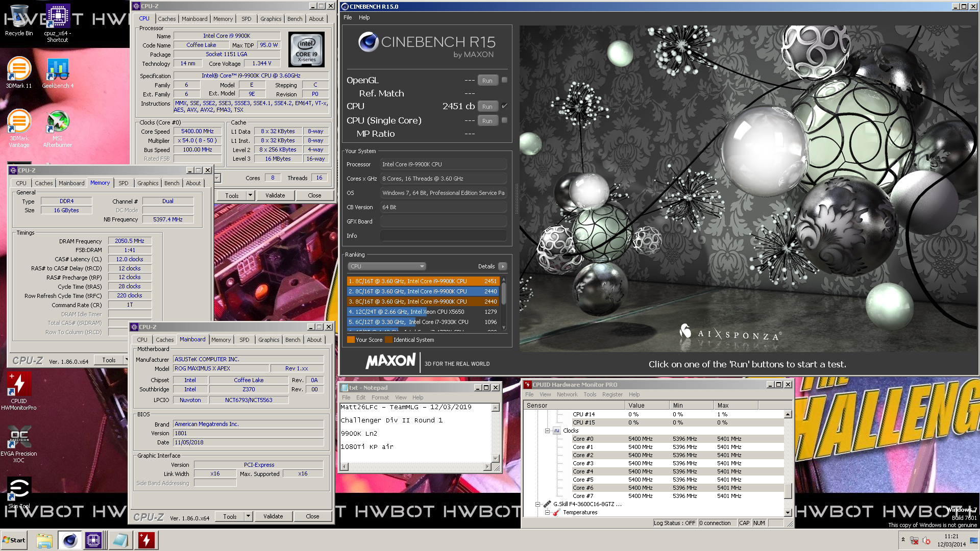Open the Skin Tool desktop icon
Viewport: 980px width, 551px height.
(x=19, y=493)
